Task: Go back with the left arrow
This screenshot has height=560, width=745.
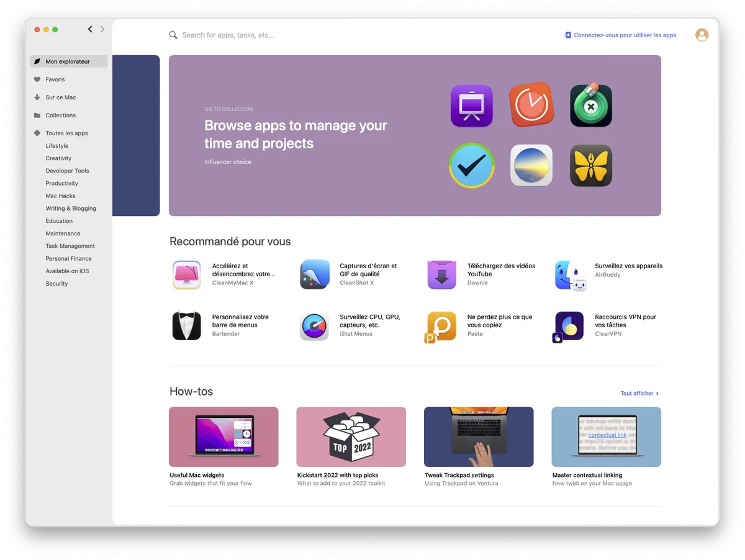Action: 90,29
